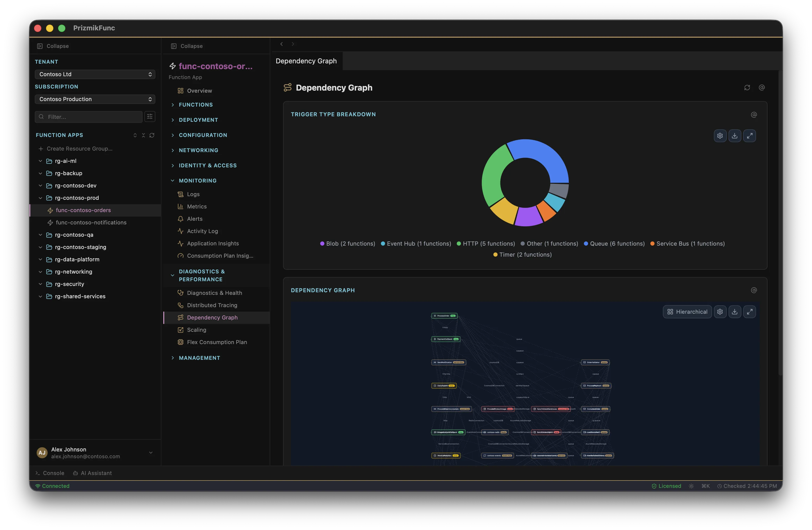Refresh the Function Apps list
The image size is (812, 530).
click(x=152, y=135)
